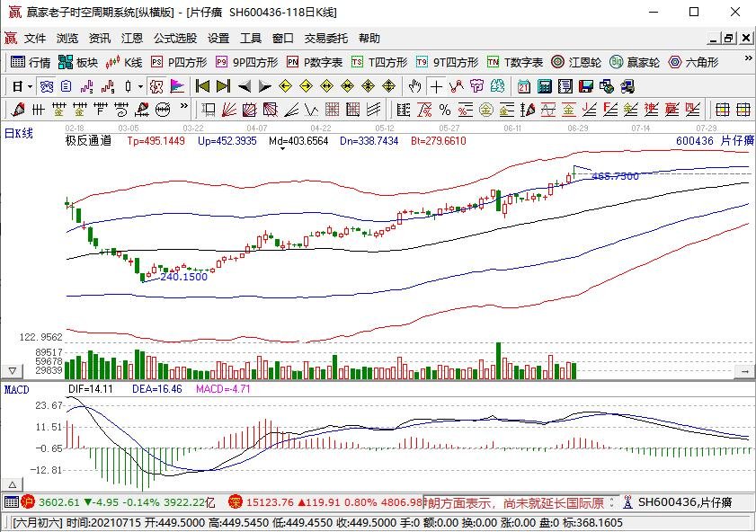Toggle the 极反通道 indicator pattern icon

pos(156,87)
